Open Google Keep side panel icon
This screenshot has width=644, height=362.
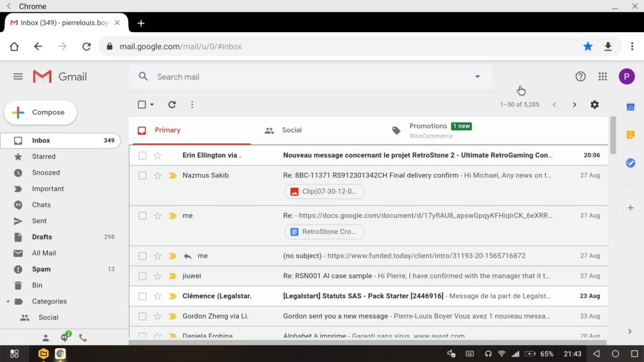coord(630,135)
